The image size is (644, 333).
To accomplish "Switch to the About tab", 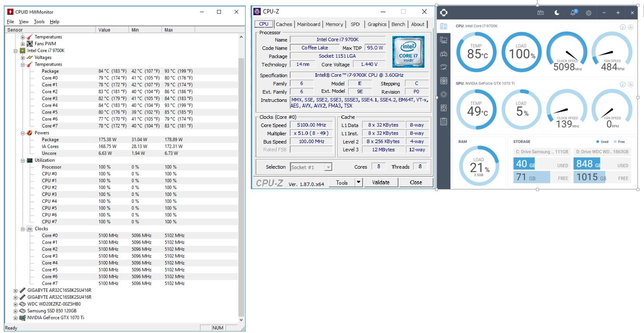I will click(418, 24).
